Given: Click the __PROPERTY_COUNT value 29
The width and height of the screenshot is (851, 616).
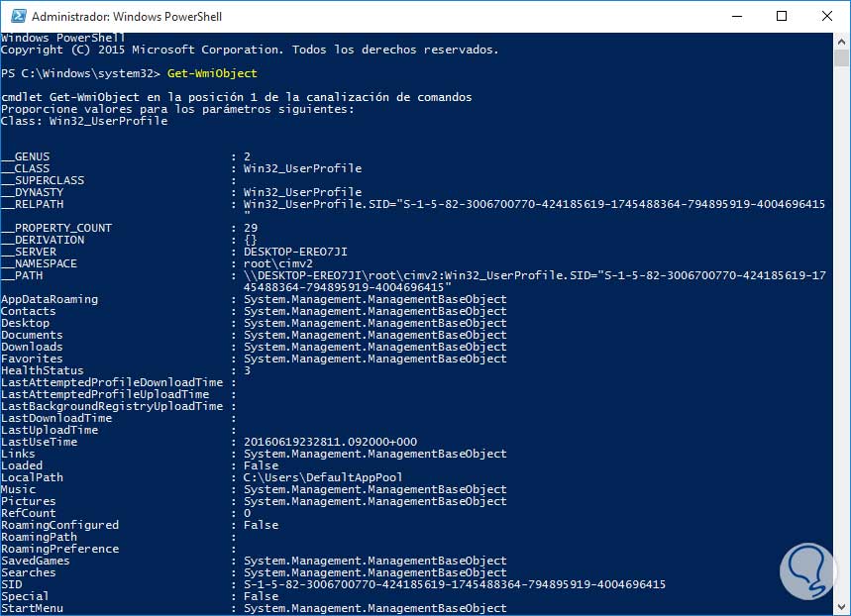Looking at the screenshot, I should click(250, 228).
